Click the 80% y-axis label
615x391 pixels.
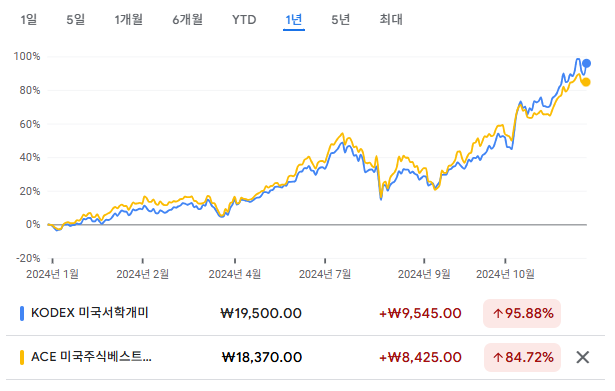[30, 90]
